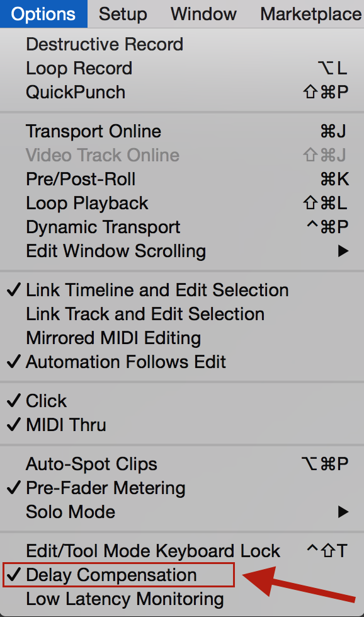The height and width of the screenshot is (617, 364).
Task: Enable Destructive Record mode
Action: click(104, 44)
